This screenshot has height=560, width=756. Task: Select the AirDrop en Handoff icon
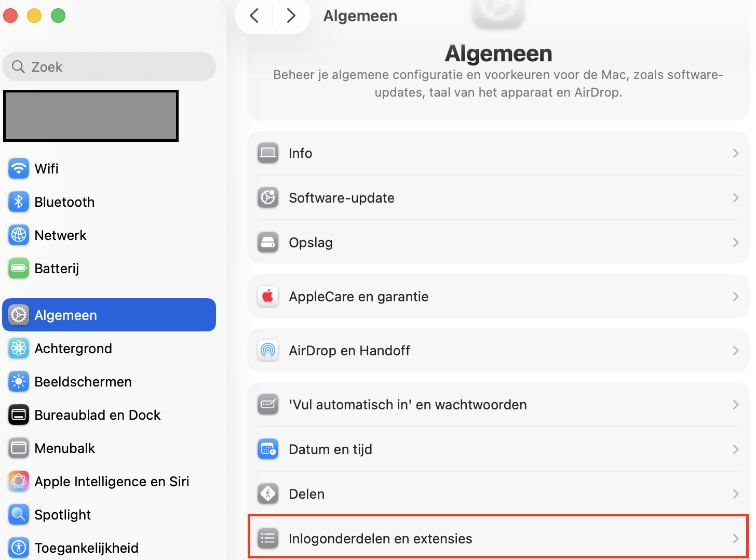268,350
